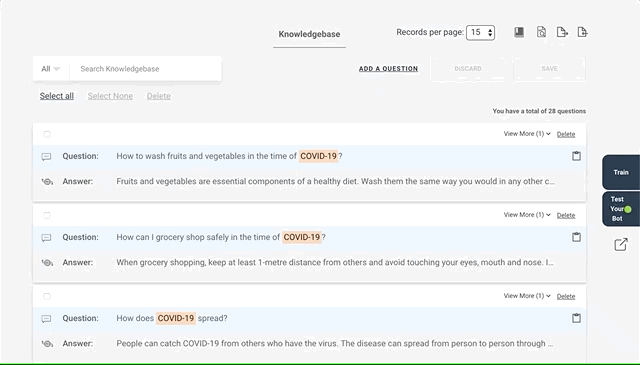The height and width of the screenshot is (365, 640).
Task: Expand View More for grocery shop question
Action: (x=527, y=215)
